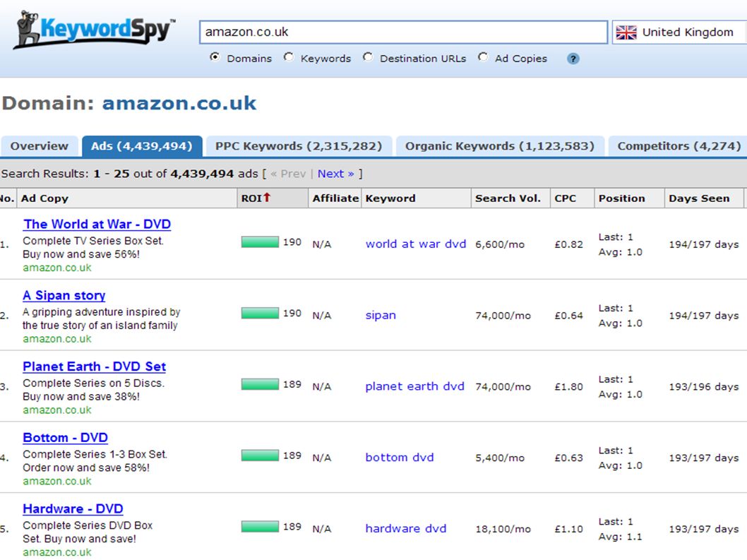Open the Organic Keywords (1,123,583) tab

pyautogui.click(x=500, y=146)
